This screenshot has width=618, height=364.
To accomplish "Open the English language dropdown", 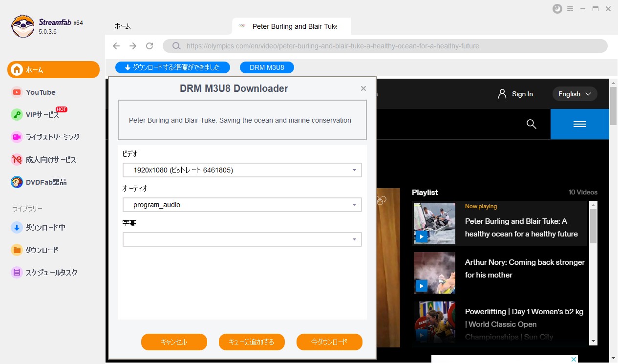I will point(575,94).
